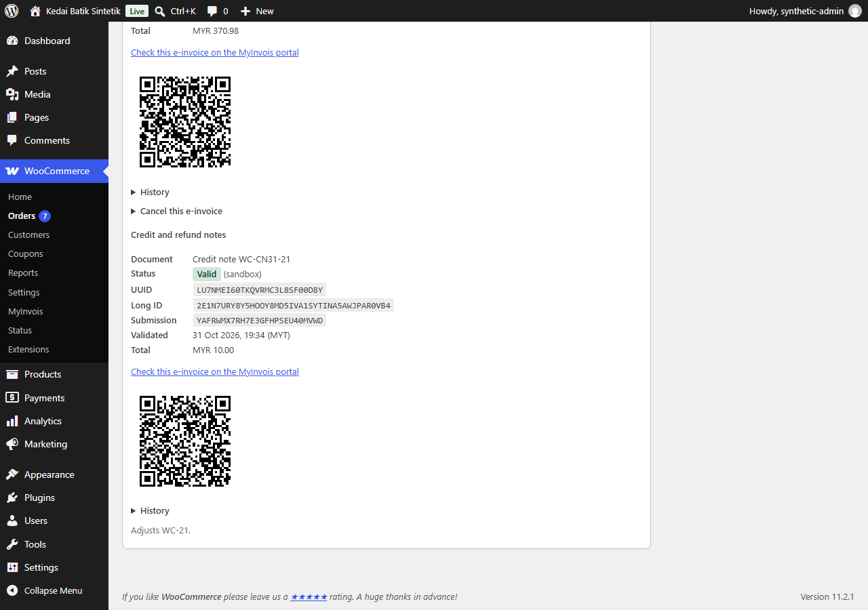This screenshot has width=868, height=610.
Task: Click the Marketing megaphone icon
Action: [x=12, y=444]
